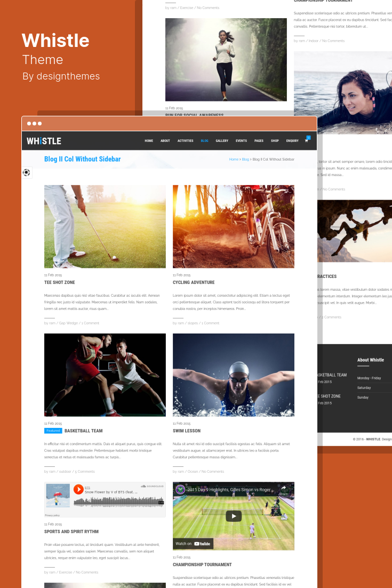Open the shopping cart icon in navbar
The height and width of the screenshot is (588, 392).
tap(307, 141)
